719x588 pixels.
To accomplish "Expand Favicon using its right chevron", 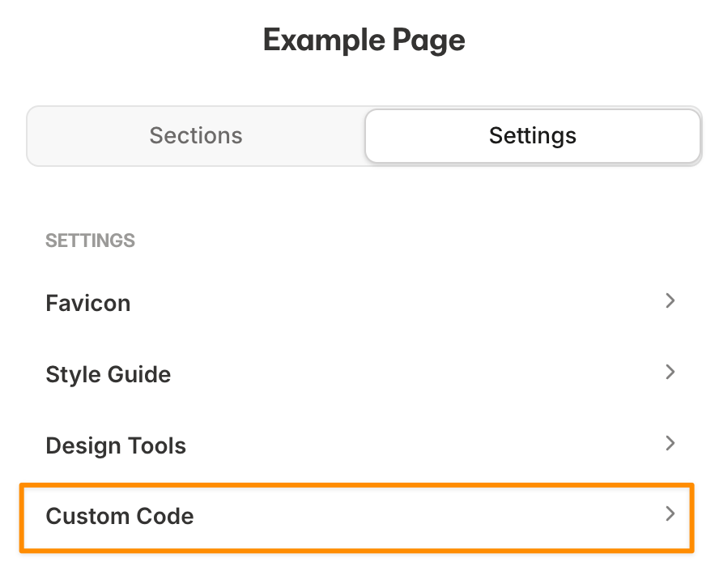I will pyautogui.click(x=670, y=301).
